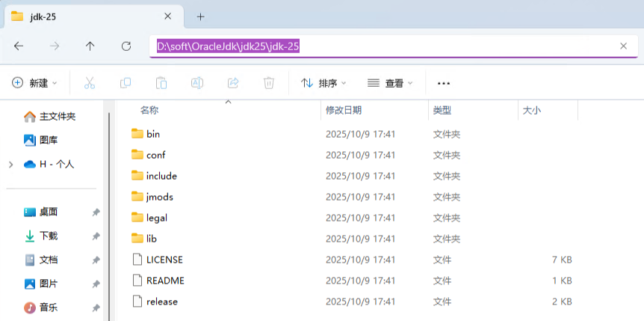
Task: Open H - 个人 in sidebar
Action: [49, 164]
